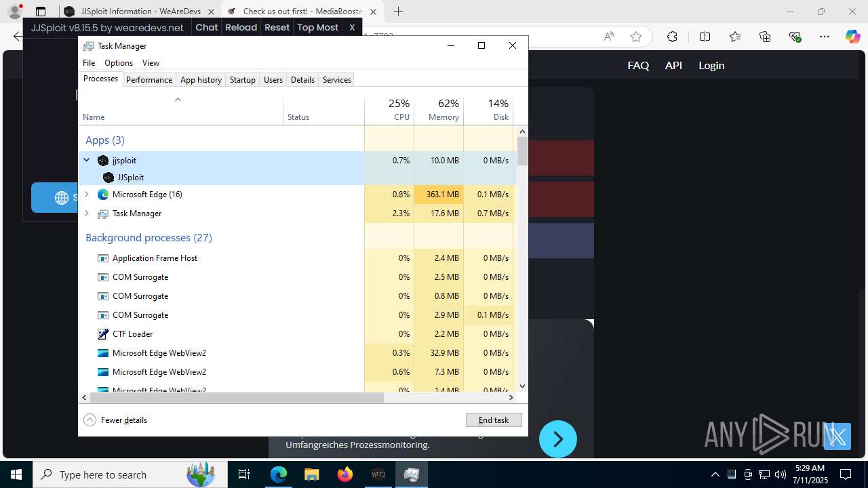
Task: Open a new Edge tab with plus
Action: (398, 12)
